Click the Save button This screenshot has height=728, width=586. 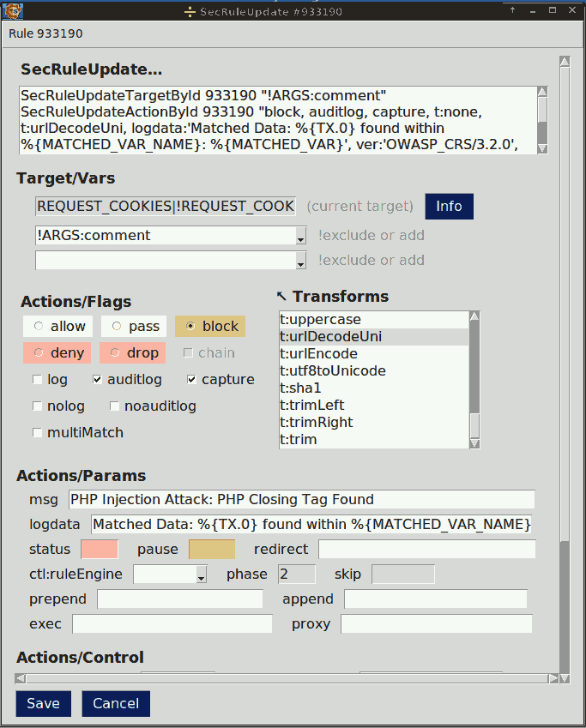coord(43,704)
